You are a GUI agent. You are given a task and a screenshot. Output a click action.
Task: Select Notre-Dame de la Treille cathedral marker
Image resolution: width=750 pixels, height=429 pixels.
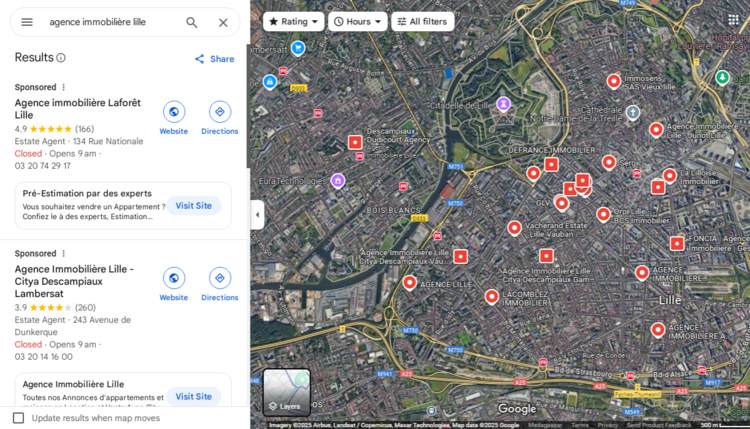pyautogui.click(x=633, y=113)
